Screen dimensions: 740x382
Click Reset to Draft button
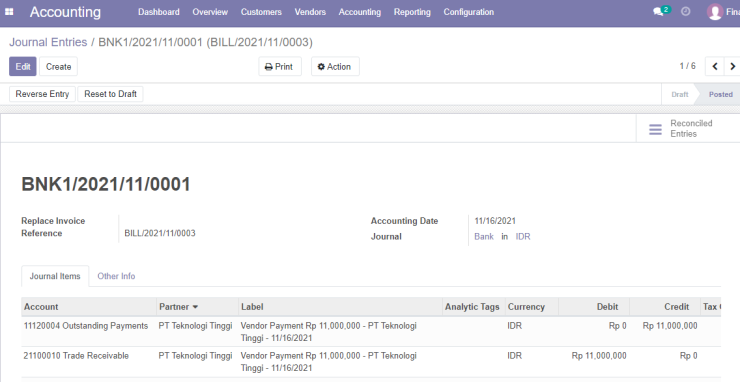[x=110, y=94]
